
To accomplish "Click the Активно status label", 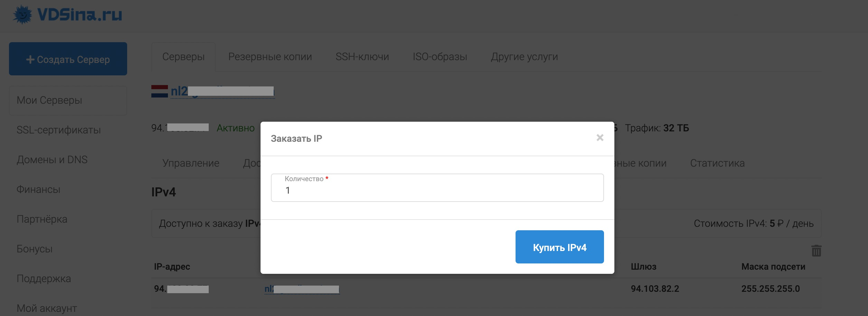I will (x=236, y=128).
